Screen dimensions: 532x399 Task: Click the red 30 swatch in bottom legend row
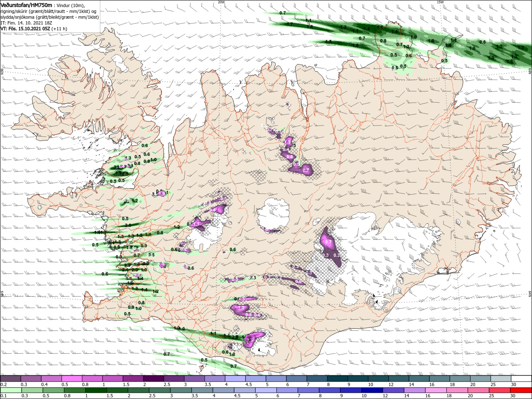coord(521,390)
